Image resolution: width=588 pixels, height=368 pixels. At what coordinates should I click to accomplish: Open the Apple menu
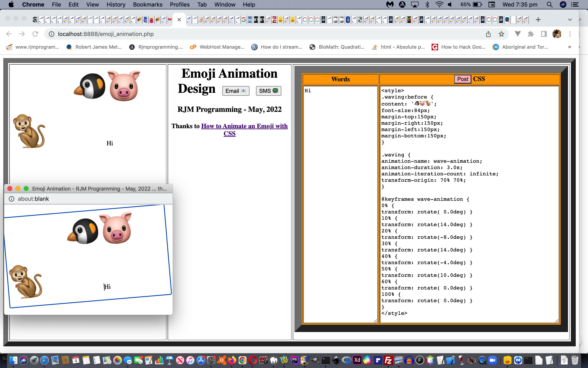coord(11,4)
